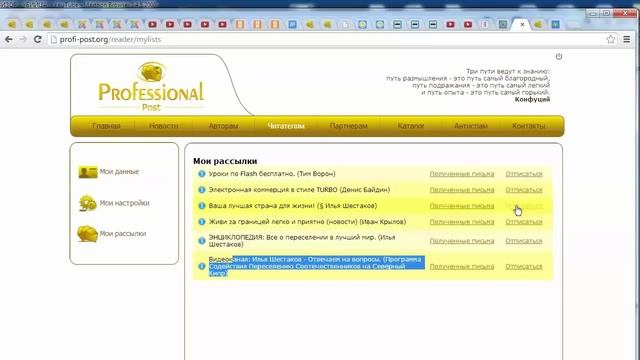Click Отписаться for Электронная коммерция TURBO

524,190
